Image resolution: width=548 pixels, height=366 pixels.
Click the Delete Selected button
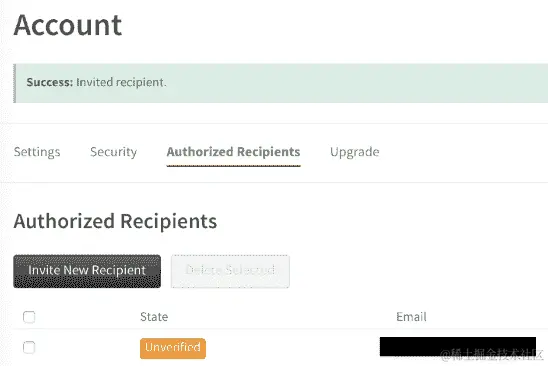click(x=230, y=271)
